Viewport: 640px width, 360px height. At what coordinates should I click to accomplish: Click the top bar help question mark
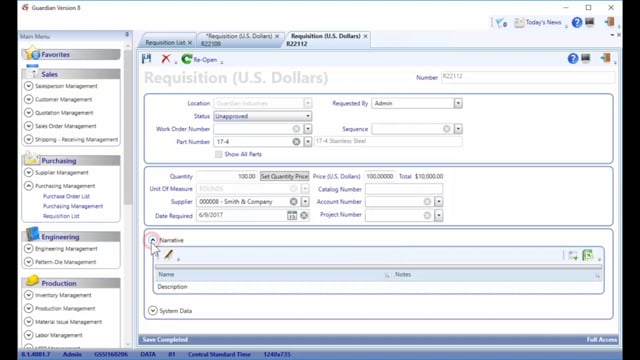[x=577, y=22]
